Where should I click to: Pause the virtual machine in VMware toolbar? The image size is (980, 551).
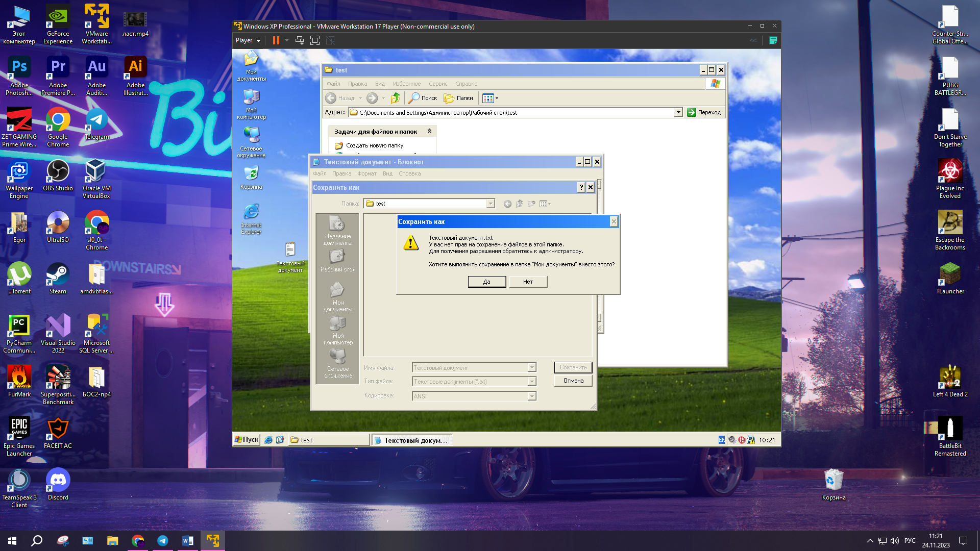276,40
